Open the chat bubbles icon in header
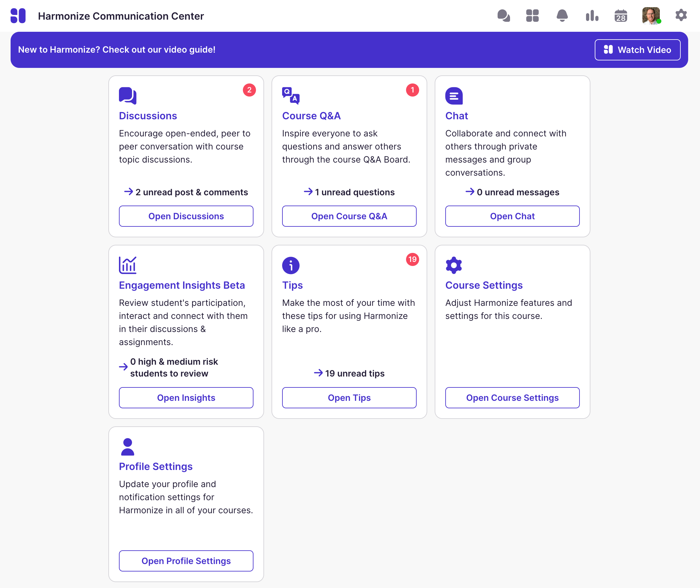 504,16
